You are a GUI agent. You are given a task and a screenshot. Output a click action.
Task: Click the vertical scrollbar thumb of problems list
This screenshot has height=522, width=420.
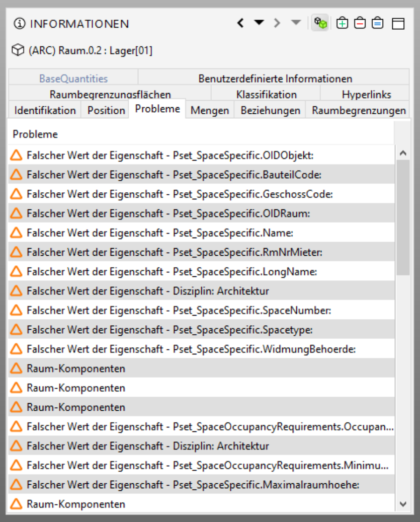(x=403, y=217)
